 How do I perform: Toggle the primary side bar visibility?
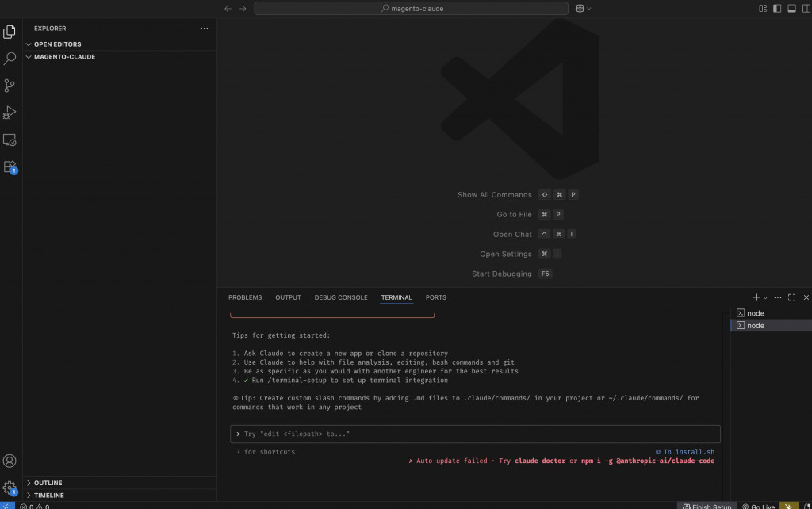point(777,8)
